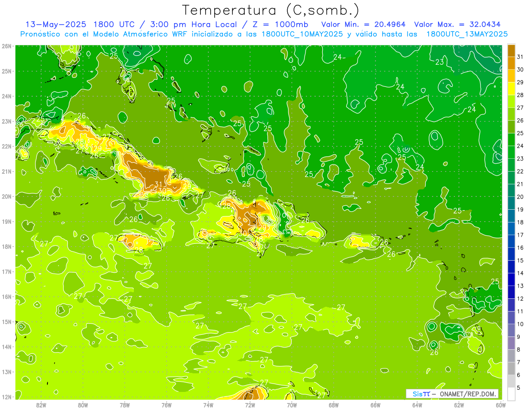Screen dimensions: 532x411
Task: Click the '22' label on the color scale
Action: [520, 171]
